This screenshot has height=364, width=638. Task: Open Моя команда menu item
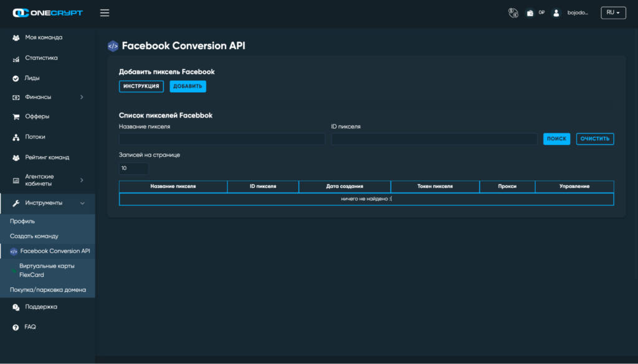click(44, 37)
